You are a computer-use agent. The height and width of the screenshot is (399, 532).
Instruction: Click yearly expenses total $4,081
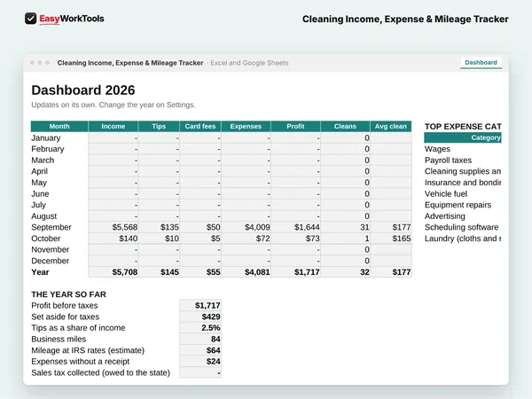(246, 272)
